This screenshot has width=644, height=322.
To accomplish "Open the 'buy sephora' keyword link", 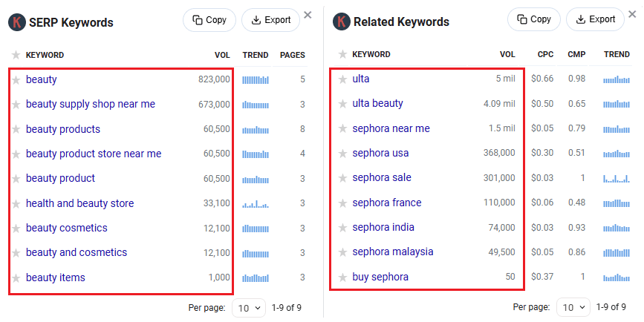I will click(380, 277).
